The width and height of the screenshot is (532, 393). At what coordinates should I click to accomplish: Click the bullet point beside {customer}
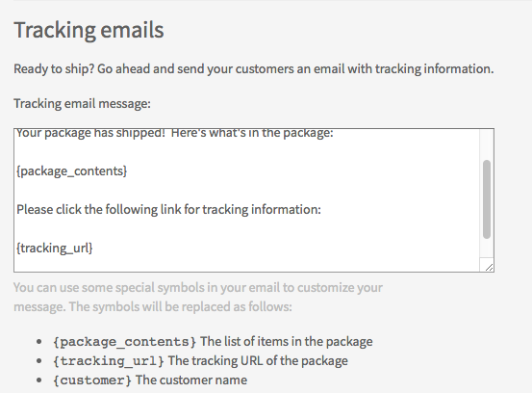pos(39,380)
